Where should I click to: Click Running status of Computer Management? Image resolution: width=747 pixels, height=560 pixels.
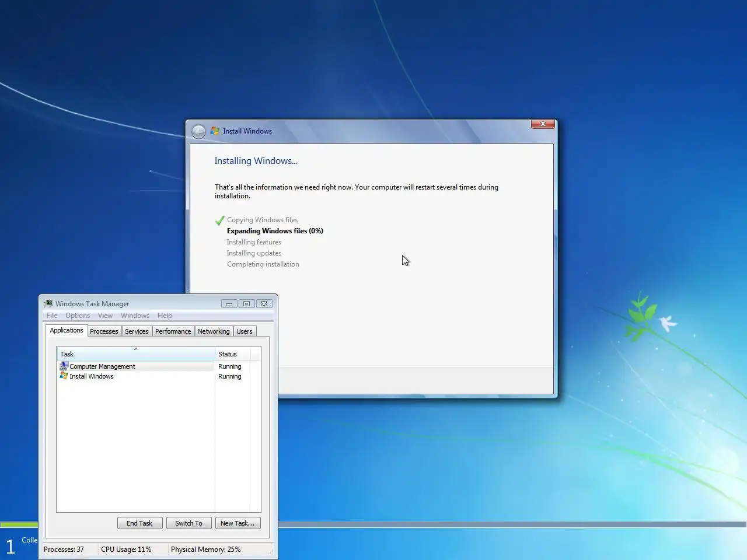coord(229,366)
